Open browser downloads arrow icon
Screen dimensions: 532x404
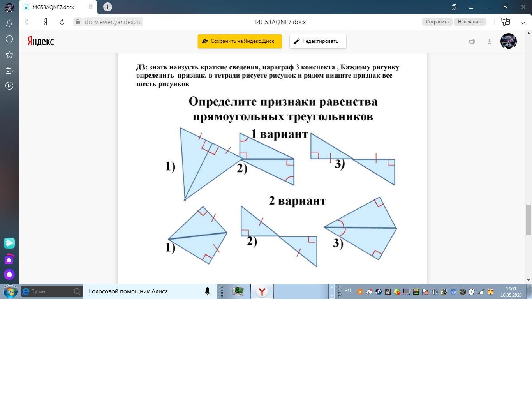[x=523, y=22]
